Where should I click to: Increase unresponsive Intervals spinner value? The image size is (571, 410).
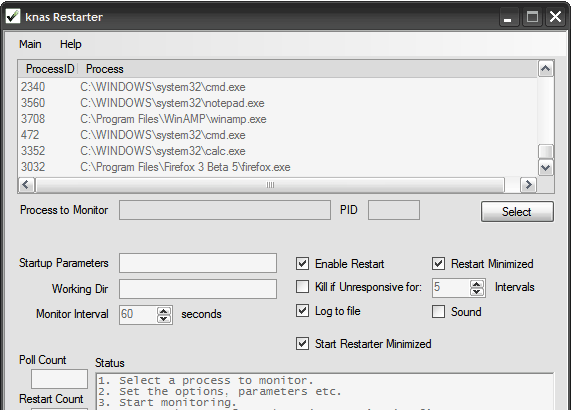pyautogui.click(x=477, y=284)
